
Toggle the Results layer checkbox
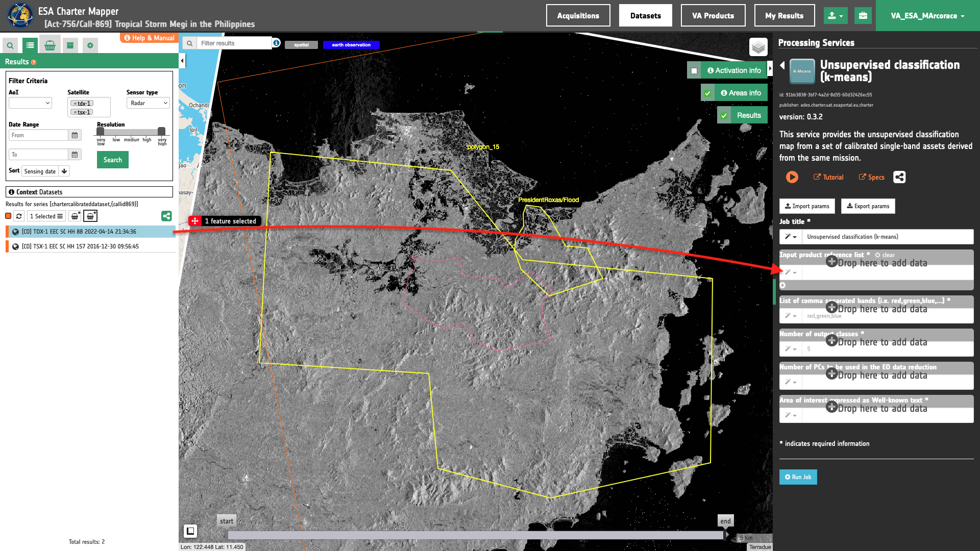pos(724,116)
